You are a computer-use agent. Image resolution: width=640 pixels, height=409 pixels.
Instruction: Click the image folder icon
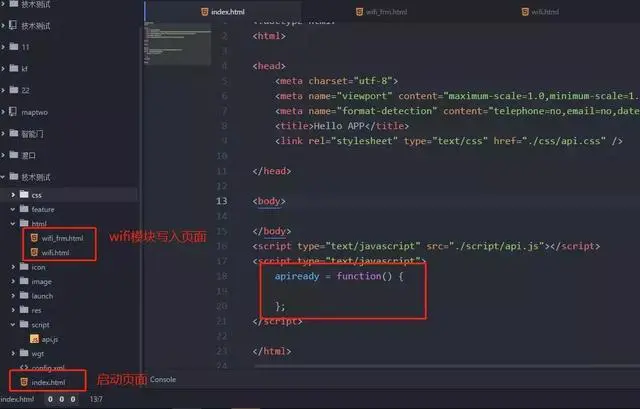[24, 281]
